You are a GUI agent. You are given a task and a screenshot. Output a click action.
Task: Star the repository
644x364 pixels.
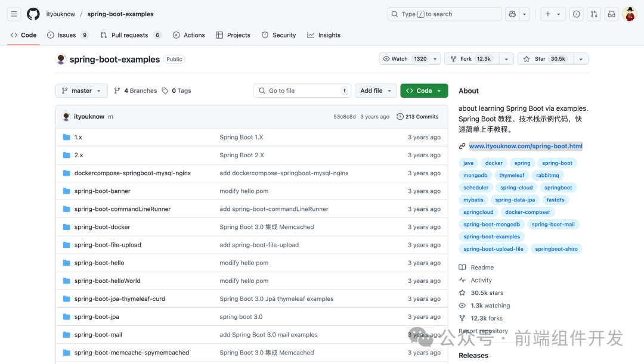(546, 59)
